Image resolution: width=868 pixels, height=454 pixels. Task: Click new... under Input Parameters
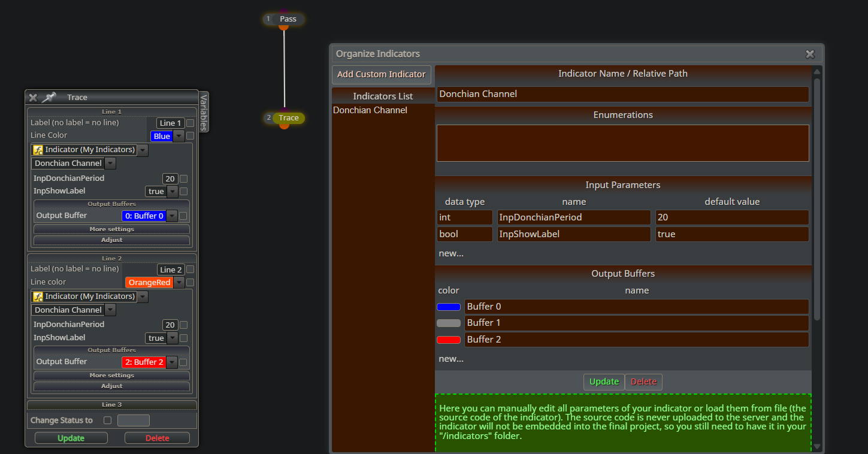coord(451,253)
